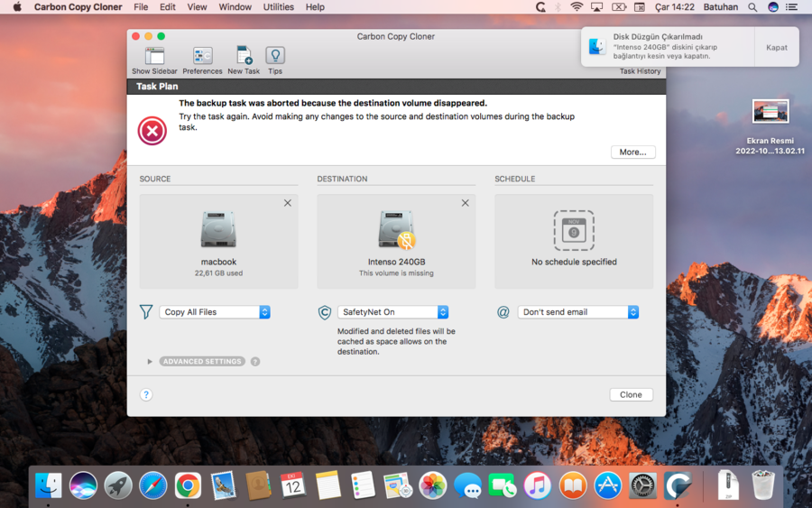The image size is (812, 508).
Task: Click the battery status menu bar icon
Action: pos(618,6)
